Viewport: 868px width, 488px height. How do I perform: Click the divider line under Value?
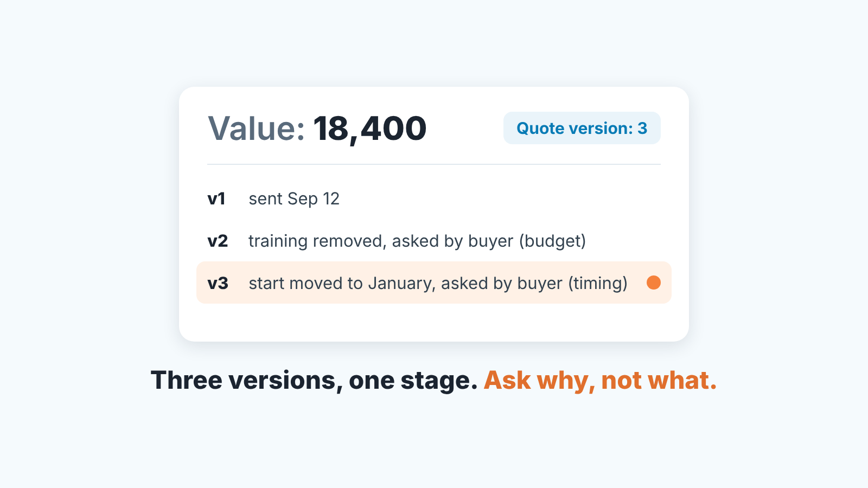434,164
